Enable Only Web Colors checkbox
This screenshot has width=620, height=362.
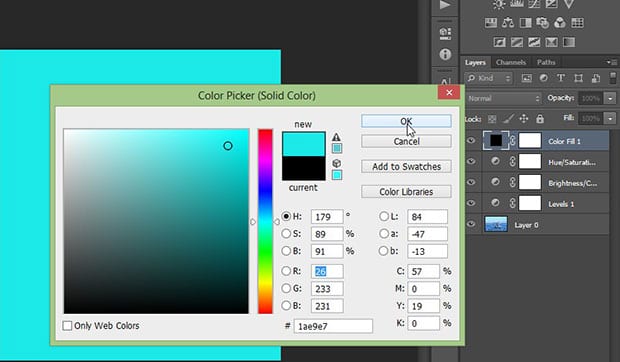pyautogui.click(x=67, y=326)
